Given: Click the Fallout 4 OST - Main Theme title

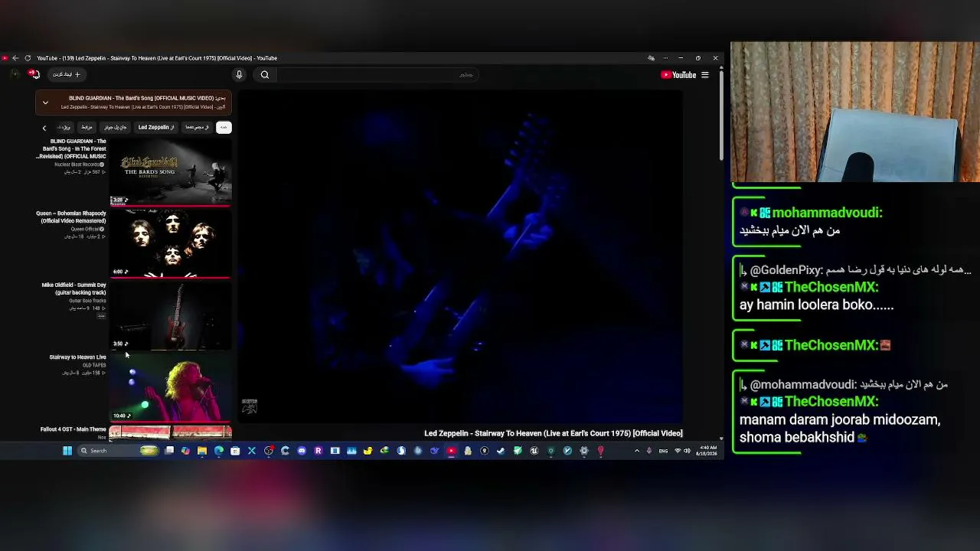Looking at the screenshot, I should point(73,429).
